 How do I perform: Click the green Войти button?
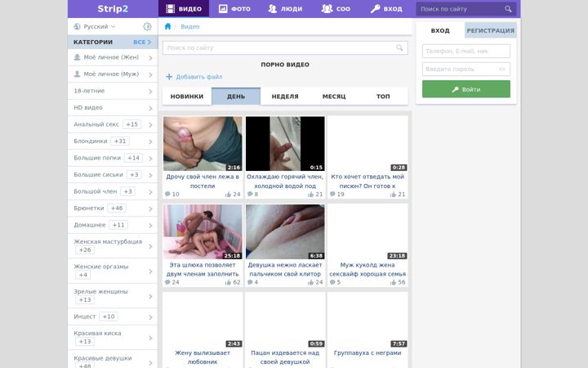[x=466, y=89]
